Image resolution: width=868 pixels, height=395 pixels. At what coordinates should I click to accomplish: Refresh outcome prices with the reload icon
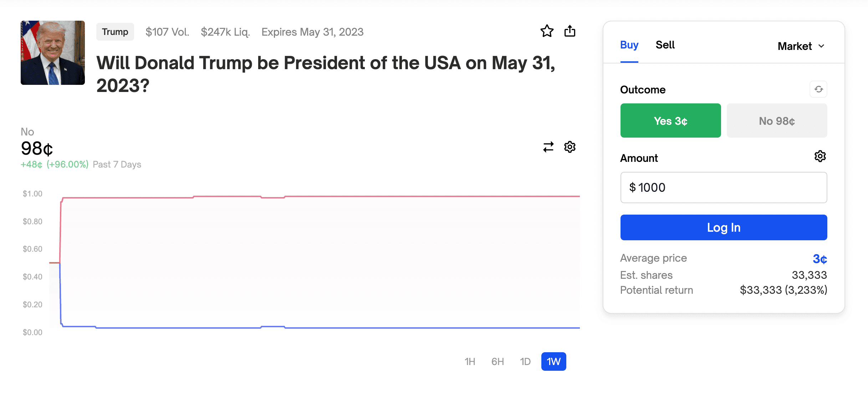(818, 89)
